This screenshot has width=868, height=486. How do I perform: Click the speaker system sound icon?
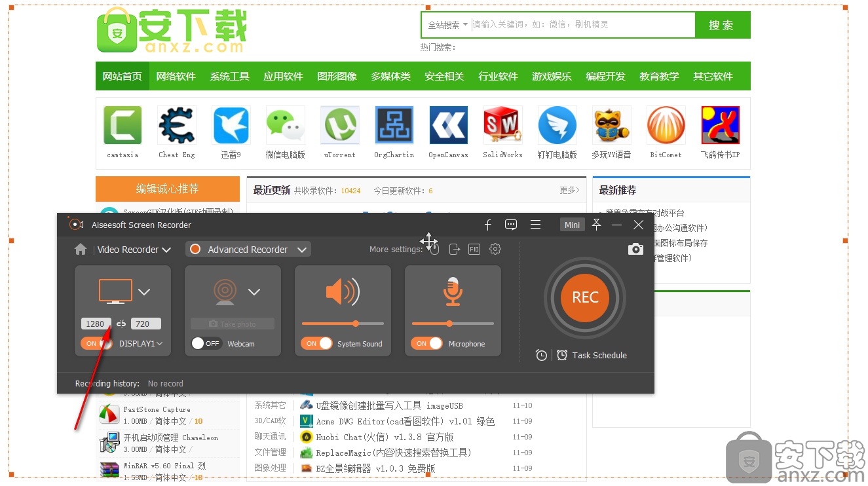click(342, 291)
